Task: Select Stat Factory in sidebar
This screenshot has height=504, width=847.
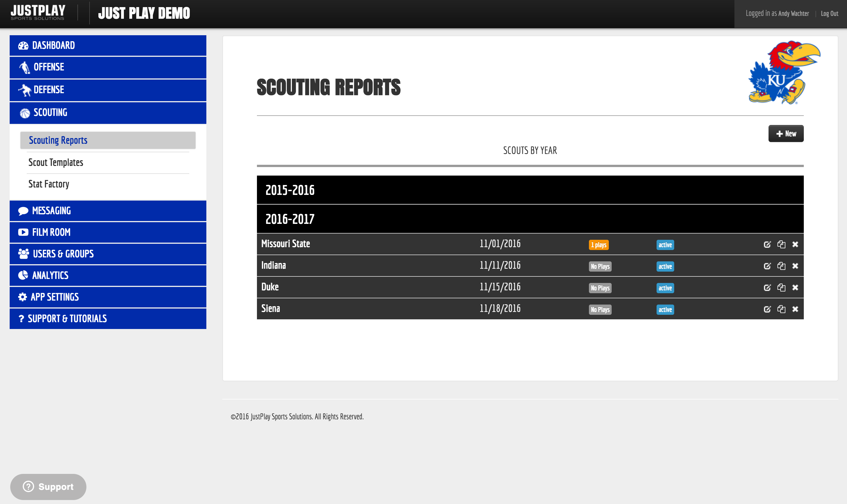Action: 49,184
